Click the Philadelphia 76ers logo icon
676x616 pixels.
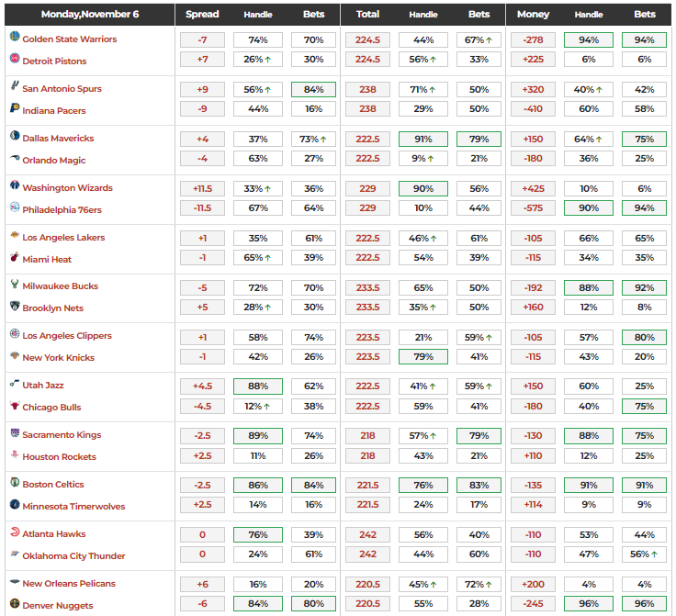pyautogui.click(x=15, y=207)
